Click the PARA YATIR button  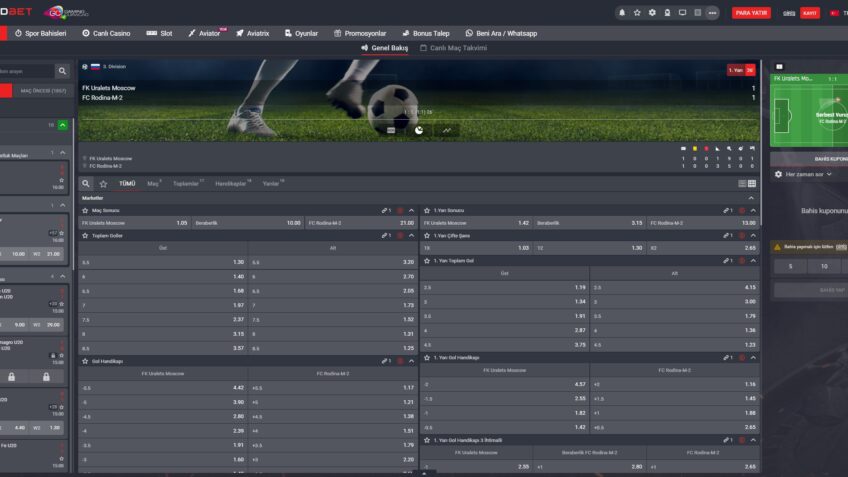point(751,13)
